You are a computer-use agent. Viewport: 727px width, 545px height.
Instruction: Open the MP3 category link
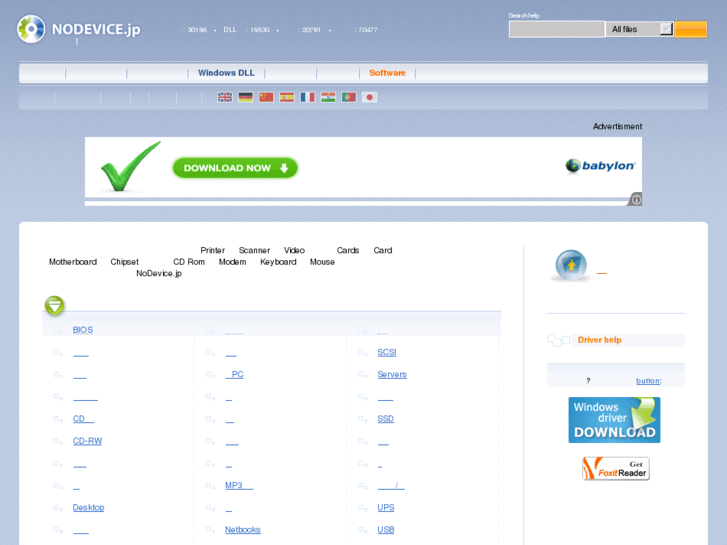pos(239,485)
